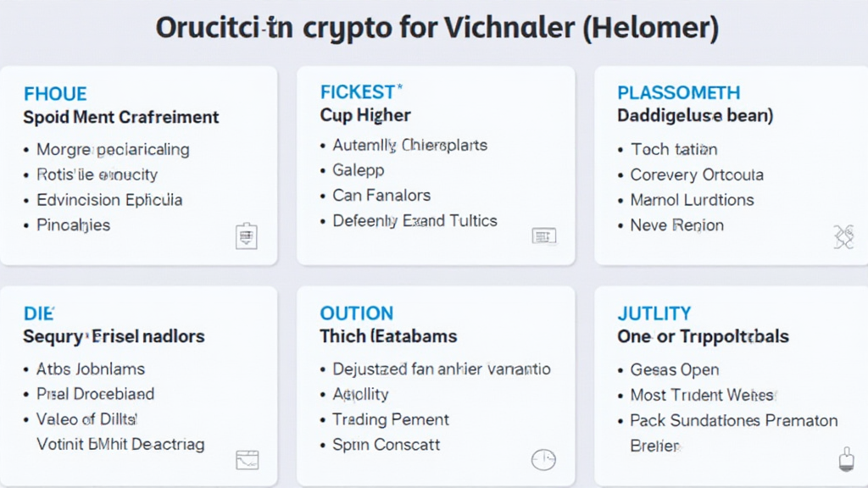868x488 pixels.
Task: Click the clock icon in the OUTION card
Action: (x=542, y=460)
